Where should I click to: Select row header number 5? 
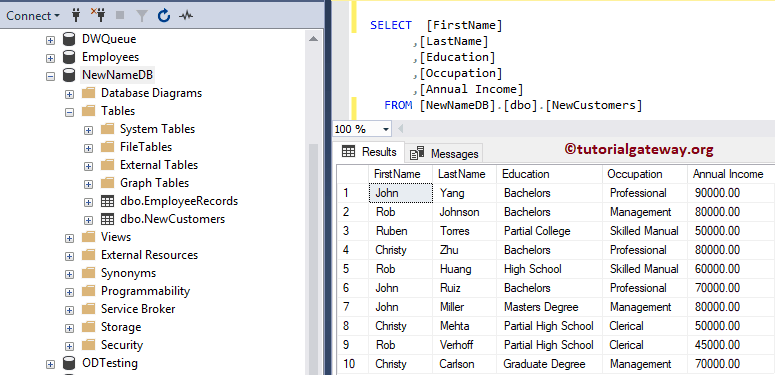point(353,269)
